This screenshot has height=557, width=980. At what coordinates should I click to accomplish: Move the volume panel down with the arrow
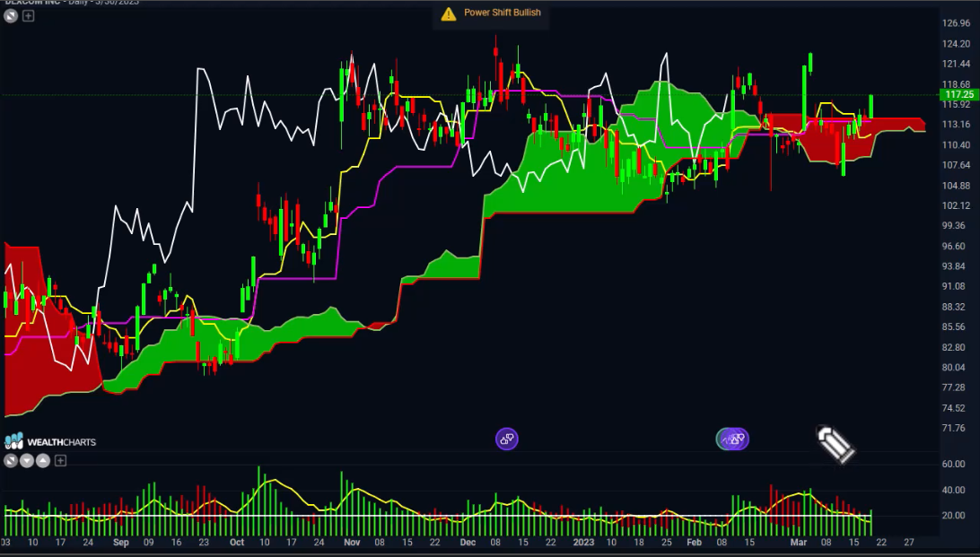click(27, 461)
